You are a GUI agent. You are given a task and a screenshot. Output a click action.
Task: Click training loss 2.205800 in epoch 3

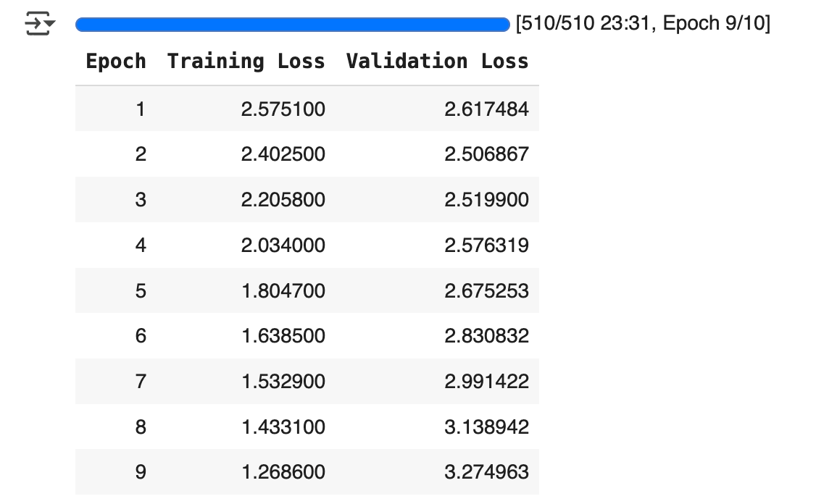[283, 200]
